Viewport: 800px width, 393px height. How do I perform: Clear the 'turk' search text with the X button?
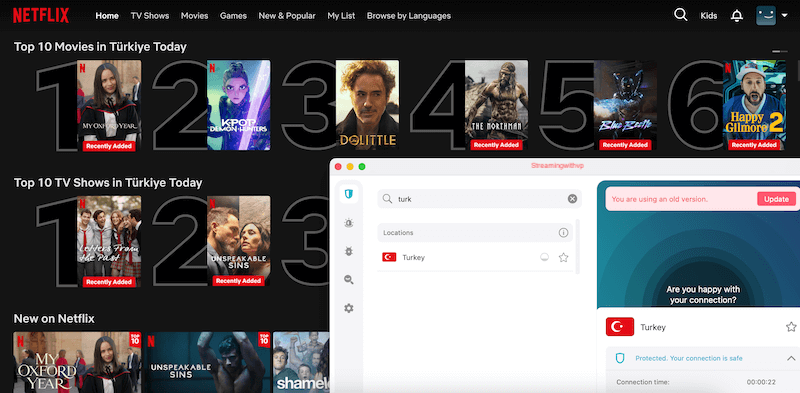(572, 199)
